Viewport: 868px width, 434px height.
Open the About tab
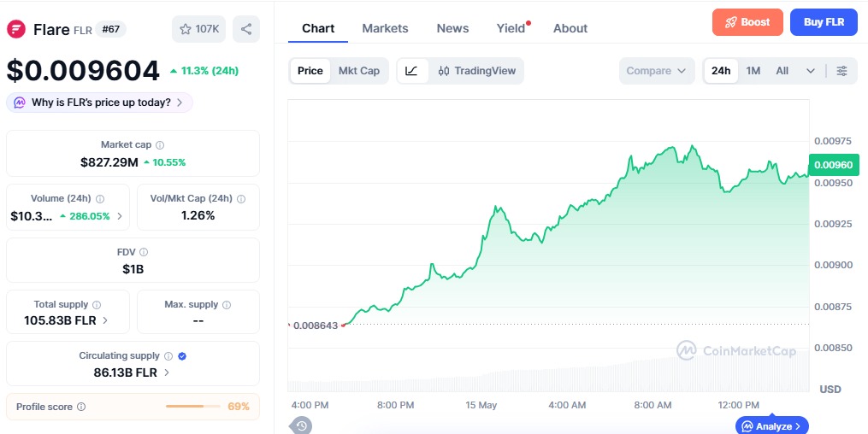click(x=570, y=28)
